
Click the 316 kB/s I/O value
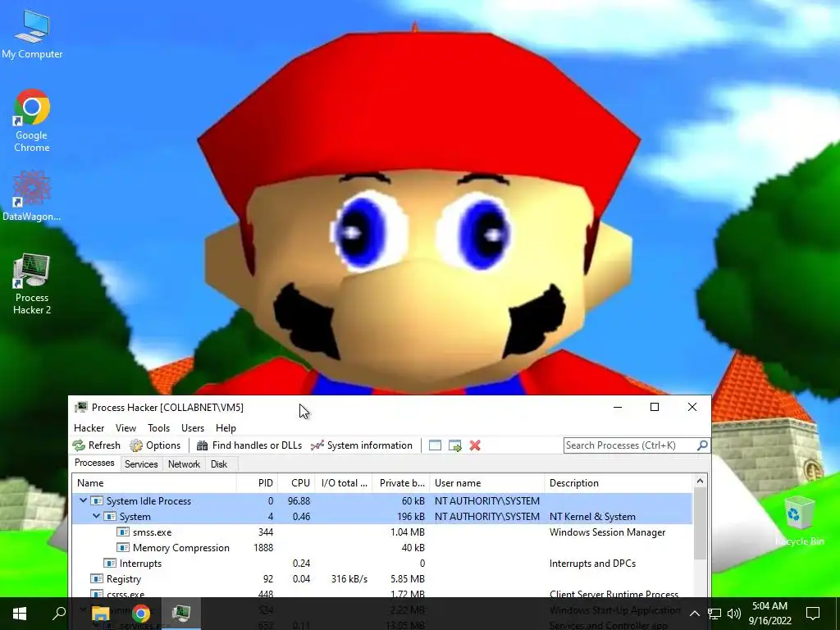click(x=349, y=578)
